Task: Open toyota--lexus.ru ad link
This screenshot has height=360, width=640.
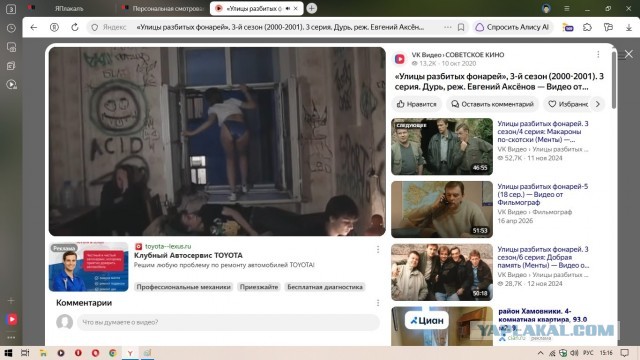Action: click(168, 246)
